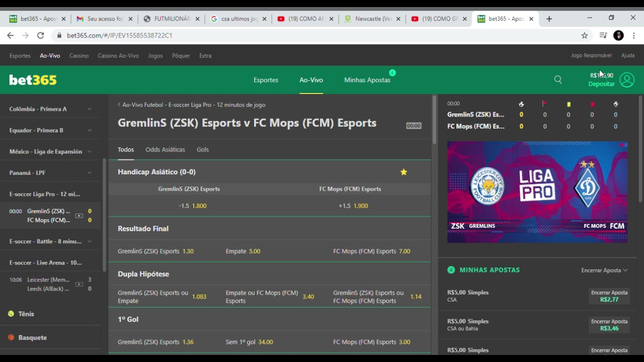This screenshot has height=362, width=644.
Task: Open Ajuda link
Action: click(628, 55)
